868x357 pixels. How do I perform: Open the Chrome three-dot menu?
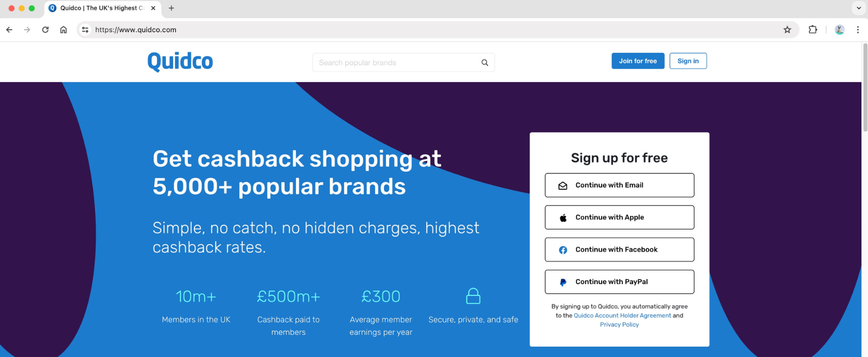[858, 30]
